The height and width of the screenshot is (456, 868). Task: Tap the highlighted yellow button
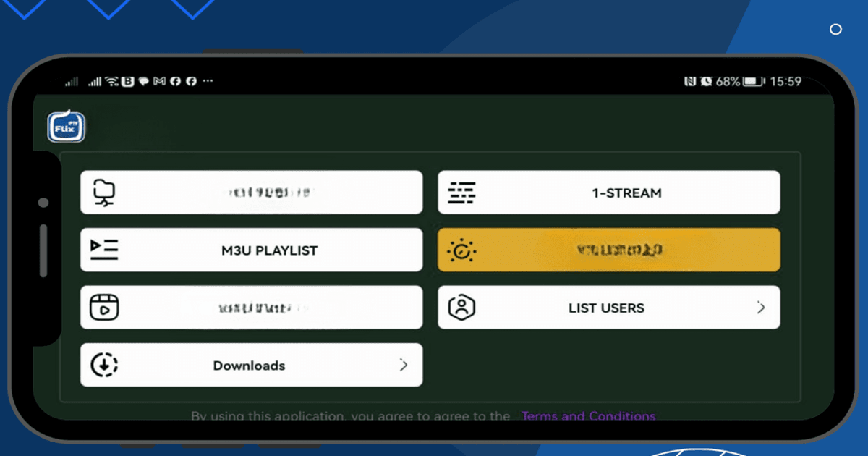[x=609, y=250]
